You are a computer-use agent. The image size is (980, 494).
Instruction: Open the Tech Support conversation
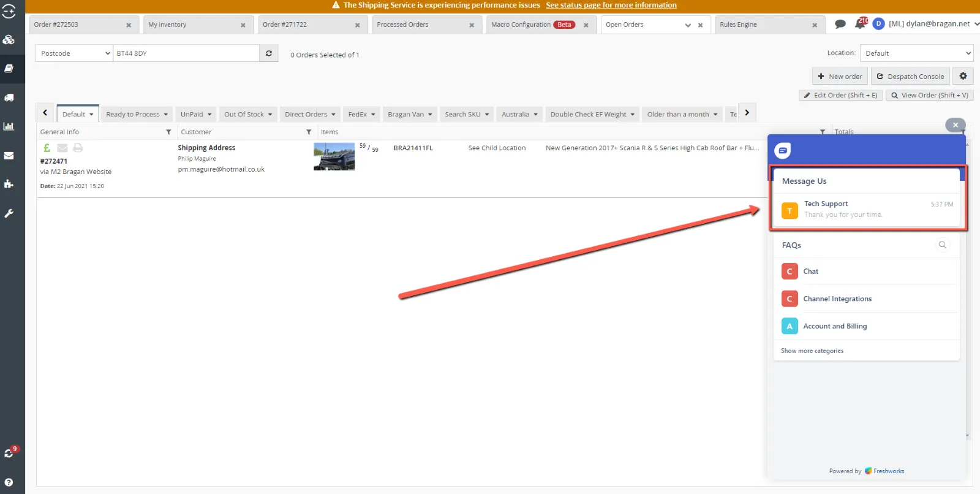867,210
